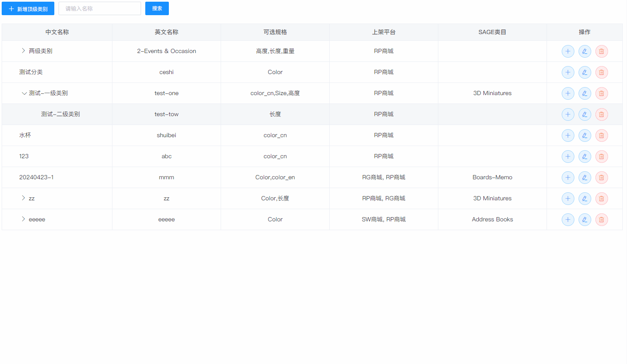The image size is (627, 364).
Task: Click the edit pencil icon for 测试分类
Action: click(x=584, y=72)
